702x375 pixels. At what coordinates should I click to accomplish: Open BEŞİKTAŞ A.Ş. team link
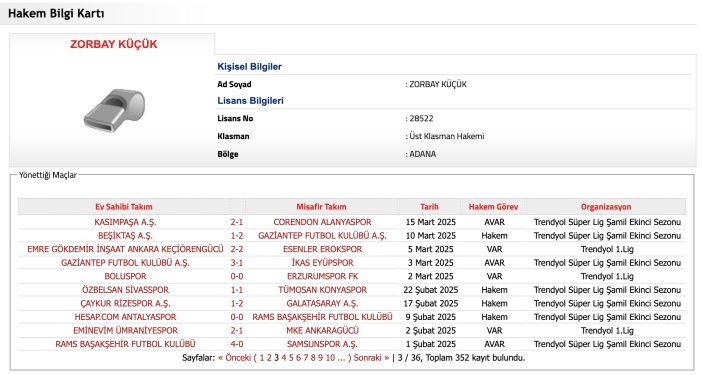point(125,235)
